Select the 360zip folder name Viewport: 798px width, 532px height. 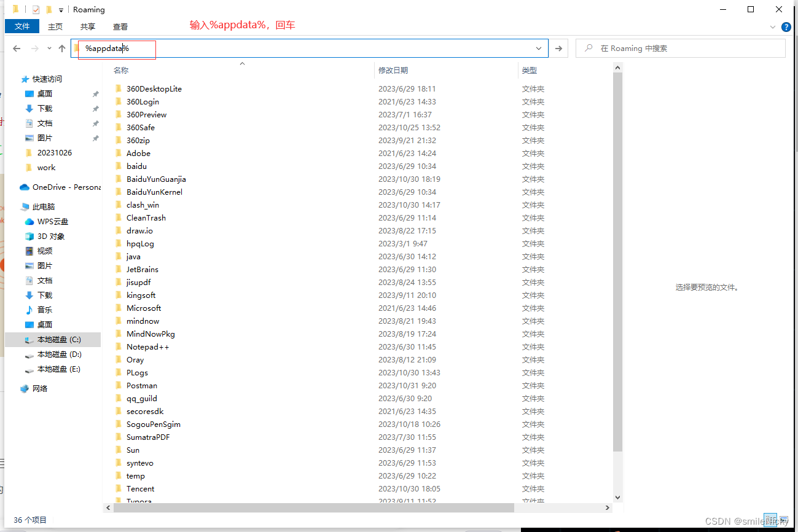pos(138,141)
